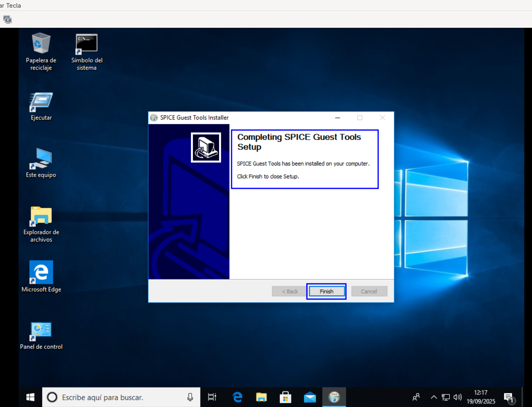Click the Finish button in the installer
The height and width of the screenshot is (407, 532).
pos(326,291)
